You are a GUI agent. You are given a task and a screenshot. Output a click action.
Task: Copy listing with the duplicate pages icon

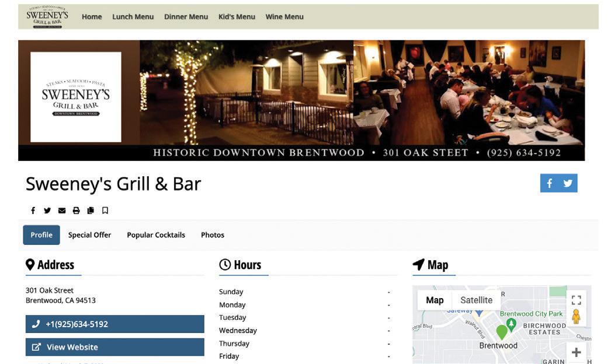click(x=91, y=211)
